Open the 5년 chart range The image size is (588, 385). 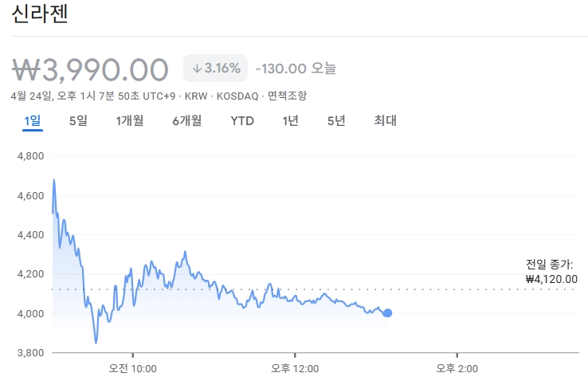tap(336, 121)
